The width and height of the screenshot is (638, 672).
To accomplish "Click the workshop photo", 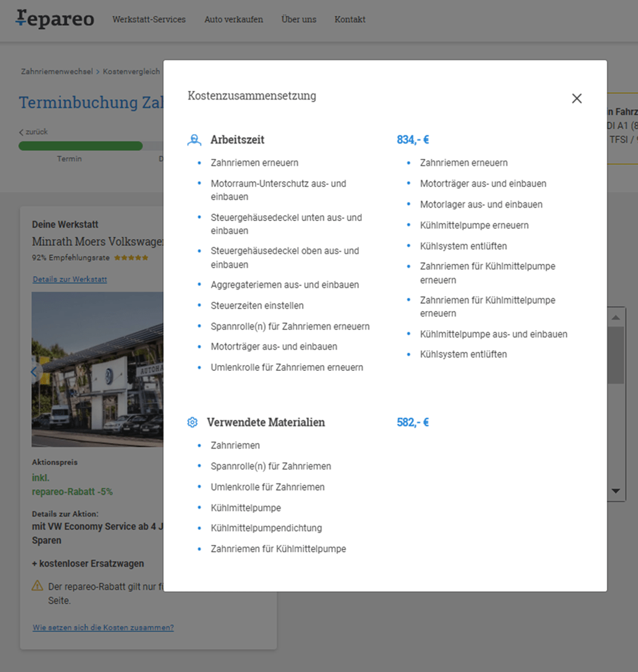I will 97,370.
